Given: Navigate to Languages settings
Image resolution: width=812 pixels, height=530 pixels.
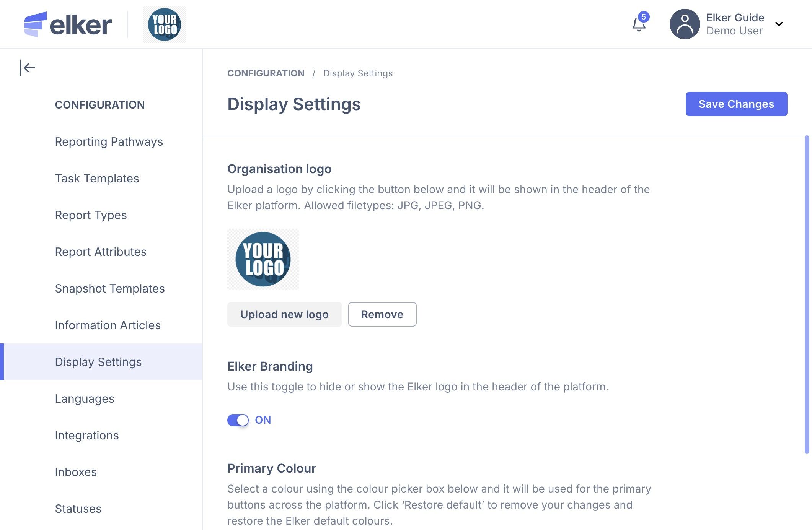Looking at the screenshot, I should click(x=85, y=398).
